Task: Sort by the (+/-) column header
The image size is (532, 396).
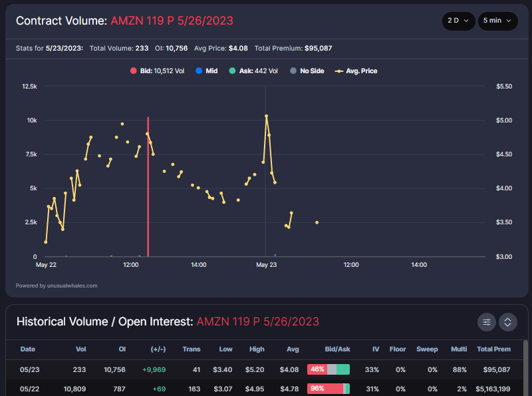Action: pyautogui.click(x=158, y=349)
